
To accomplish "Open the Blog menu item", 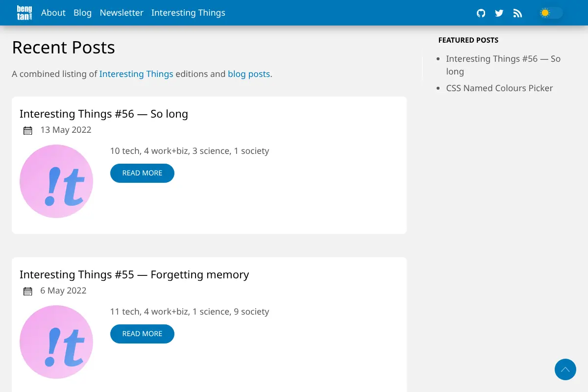I will 82,13.
